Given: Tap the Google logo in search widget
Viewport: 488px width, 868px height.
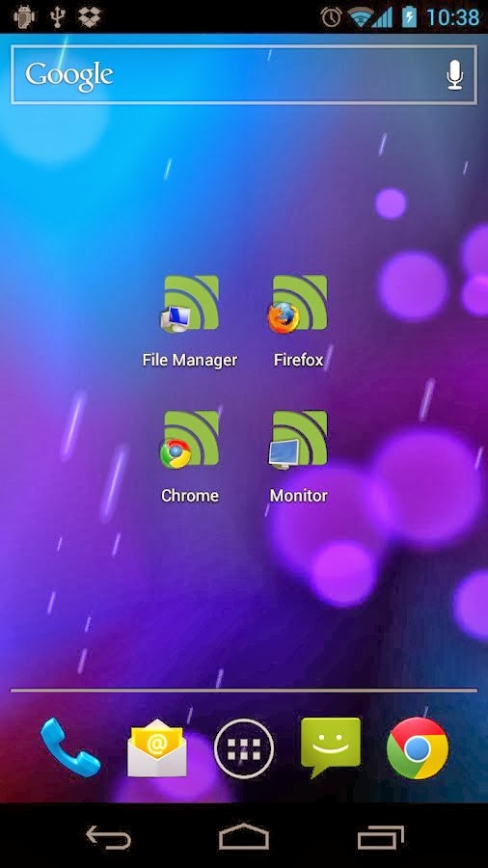Looking at the screenshot, I should tap(69, 76).
